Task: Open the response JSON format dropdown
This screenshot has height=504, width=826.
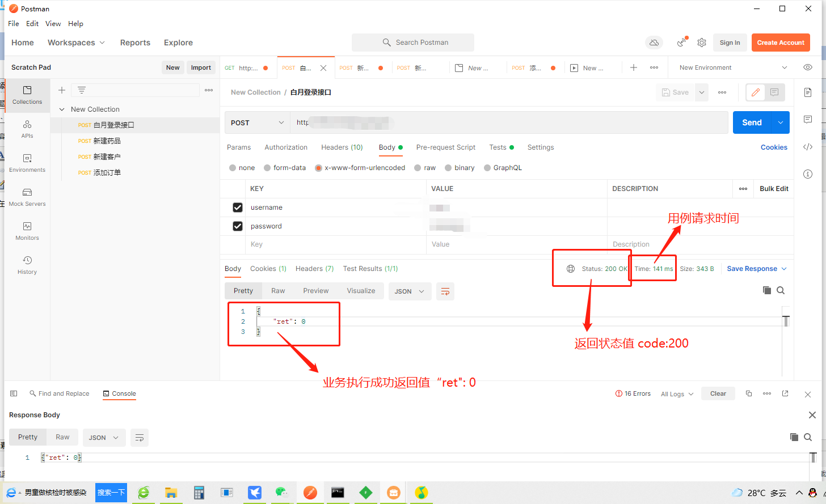Action: (410, 291)
